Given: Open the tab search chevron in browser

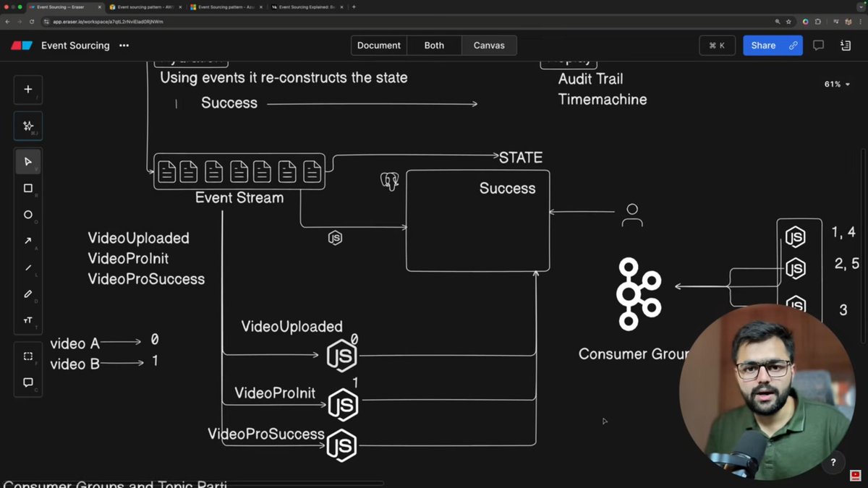Looking at the screenshot, I should point(859,7).
